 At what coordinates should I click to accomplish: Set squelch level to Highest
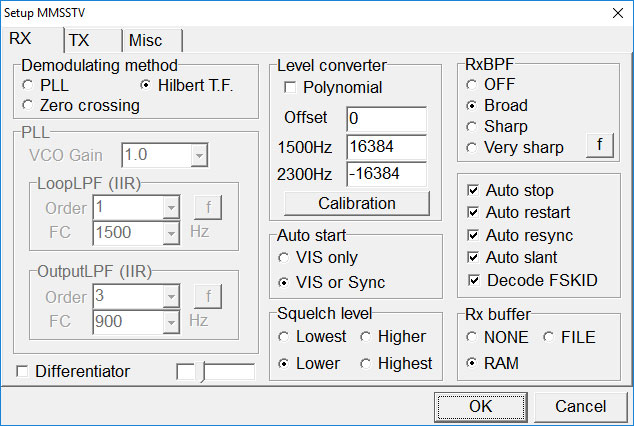coord(396,363)
